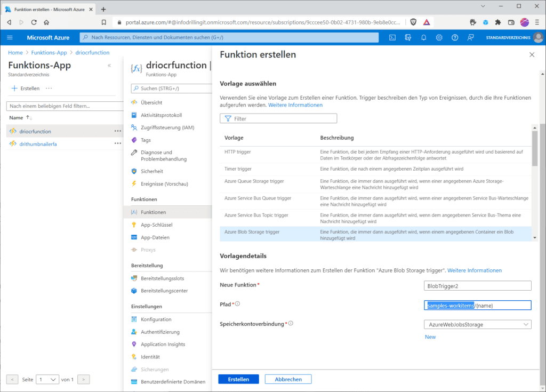
Task: Click the Pfad input field
Action: pyautogui.click(x=477, y=305)
